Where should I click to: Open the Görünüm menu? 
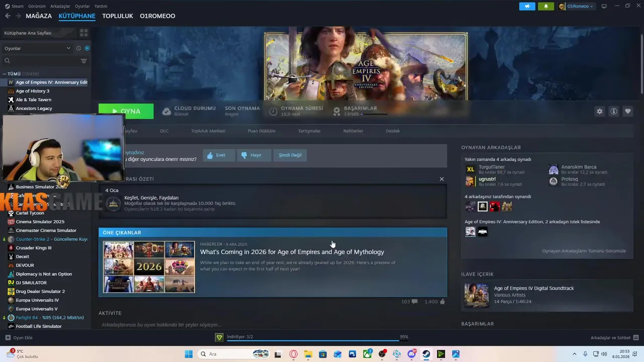(37, 6)
